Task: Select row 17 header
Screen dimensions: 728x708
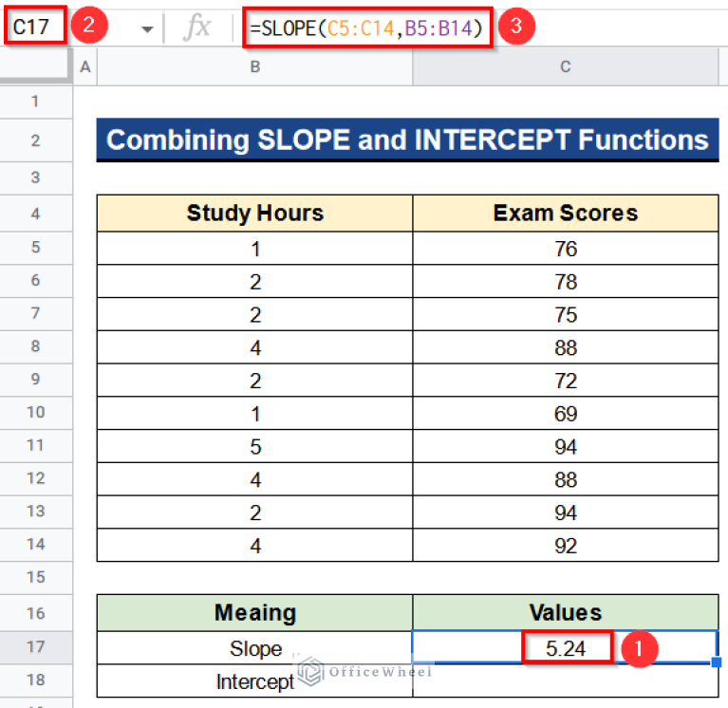Action: 36,648
